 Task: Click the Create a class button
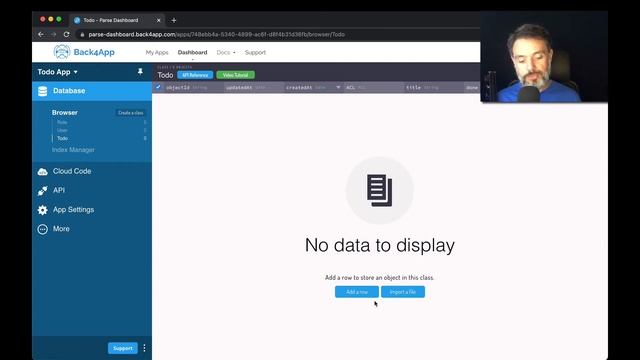(131, 113)
